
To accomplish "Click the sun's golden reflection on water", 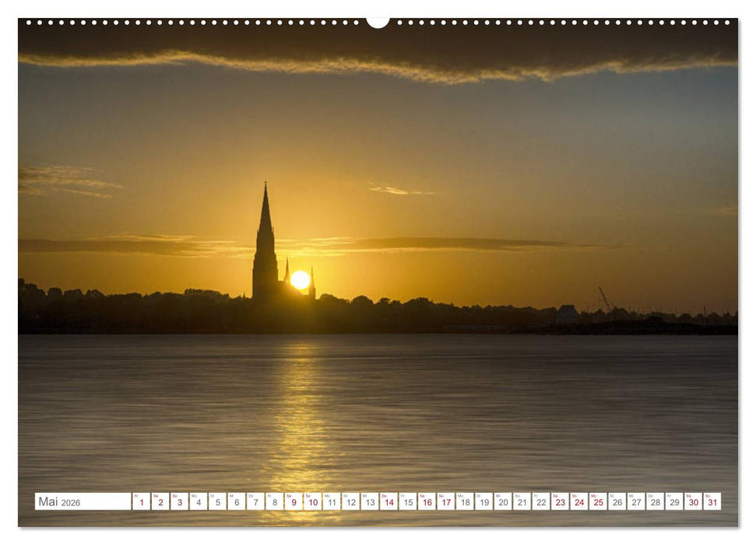I will click(300, 420).
